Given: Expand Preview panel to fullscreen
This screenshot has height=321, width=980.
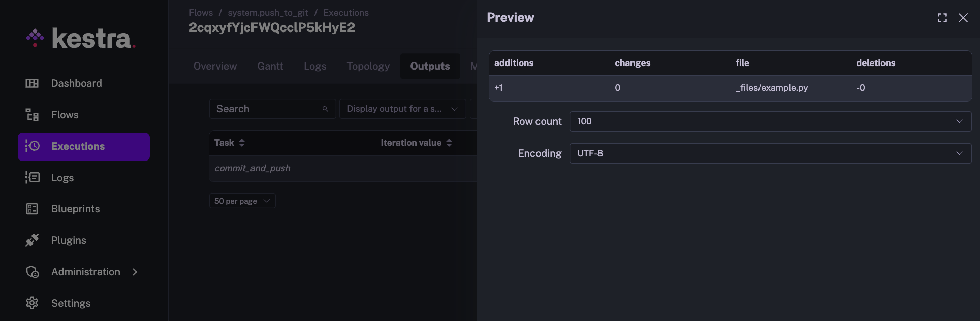Looking at the screenshot, I should click(942, 18).
